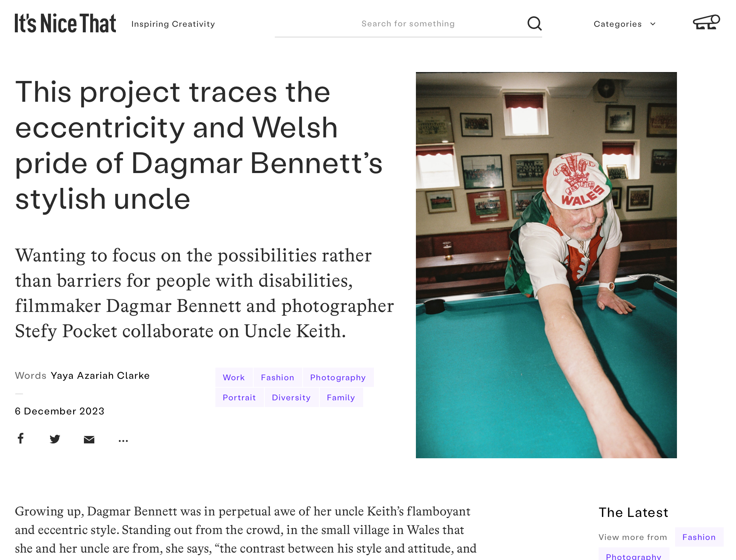
Task: Select the Fashion article tag
Action: click(278, 377)
